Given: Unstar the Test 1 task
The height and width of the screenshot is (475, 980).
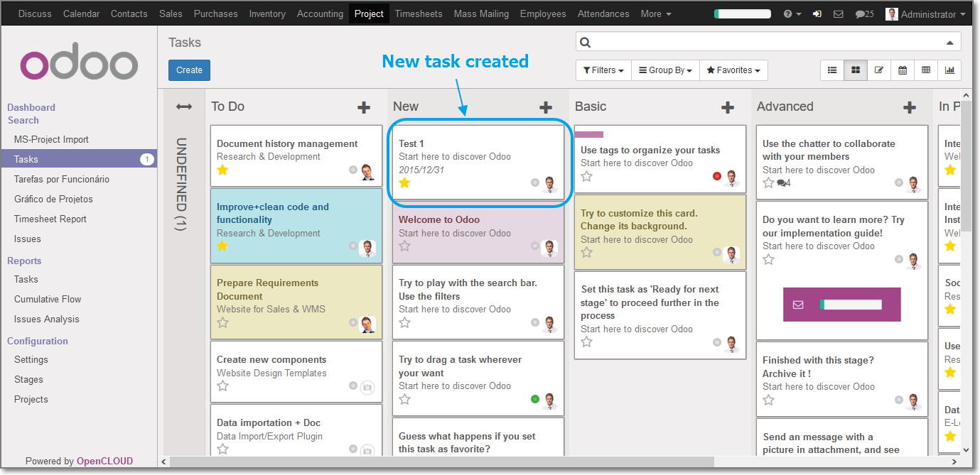Looking at the screenshot, I should click(x=404, y=183).
